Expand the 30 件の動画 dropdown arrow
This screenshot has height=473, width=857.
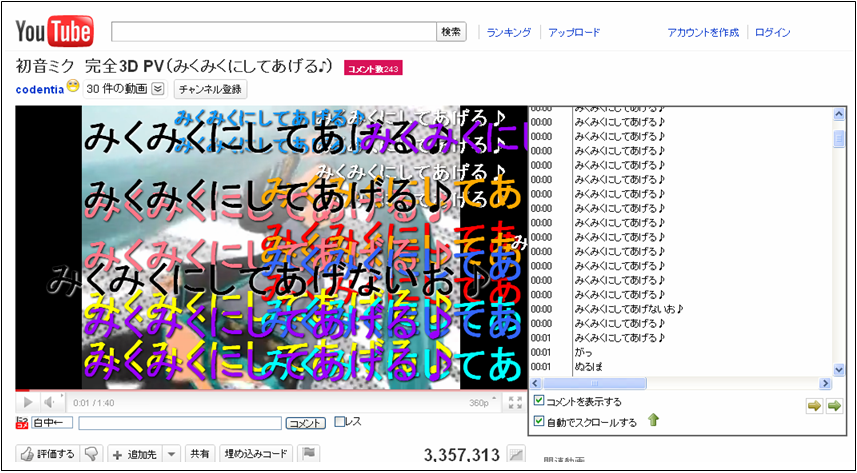(158, 89)
